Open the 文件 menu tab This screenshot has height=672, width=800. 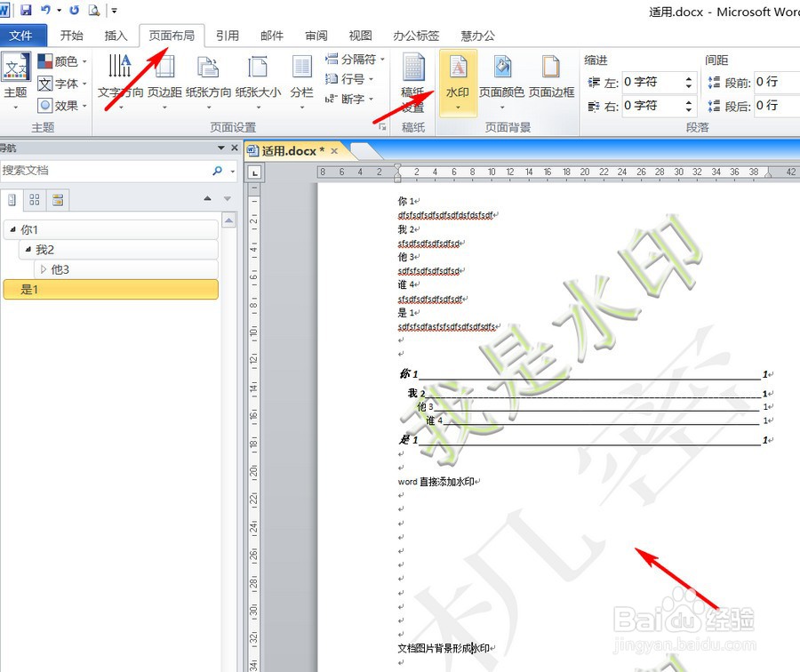(20, 36)
